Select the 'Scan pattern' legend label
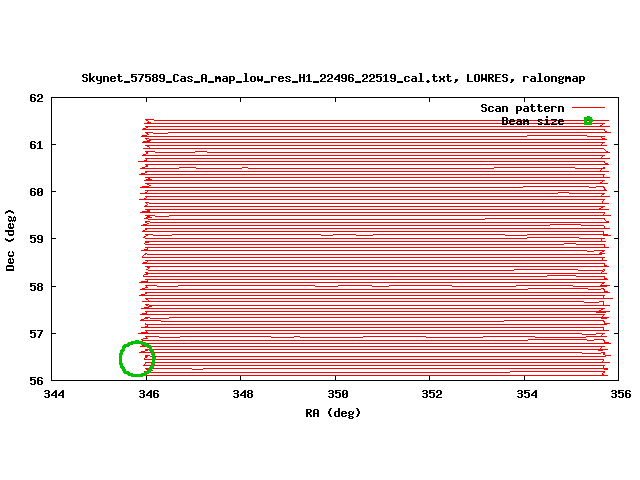Image resolution: width=640 pixels, height=480 pixels. point(522,108)
